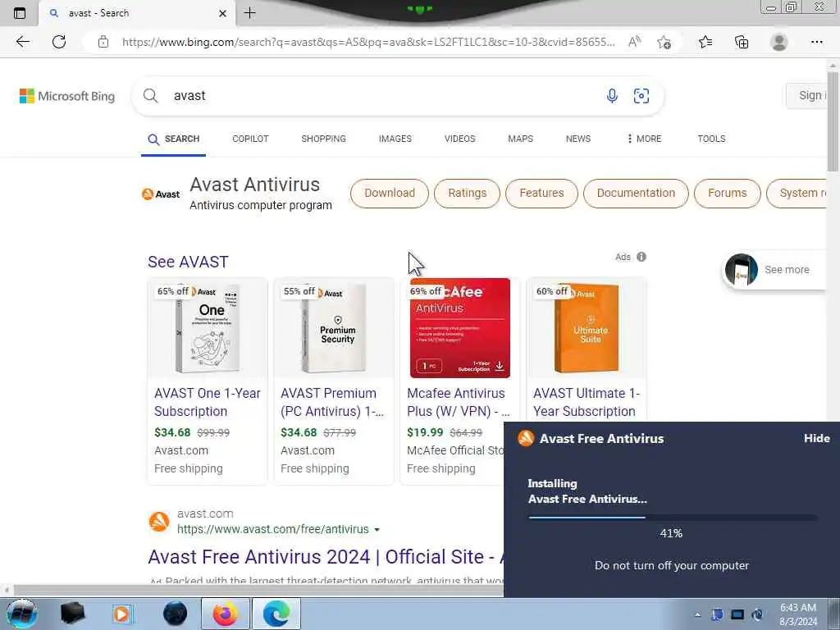The height and width of the screenshot is (630, 840).
Task: Expand the MORE menu
Action: click(x=645, y=139)
